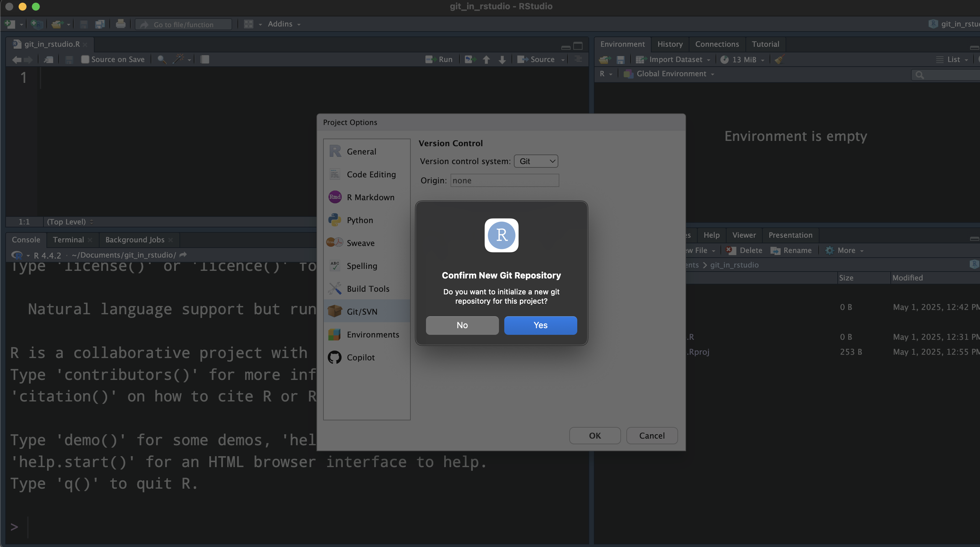Select Build Tools options section

(x=368, y=288)
